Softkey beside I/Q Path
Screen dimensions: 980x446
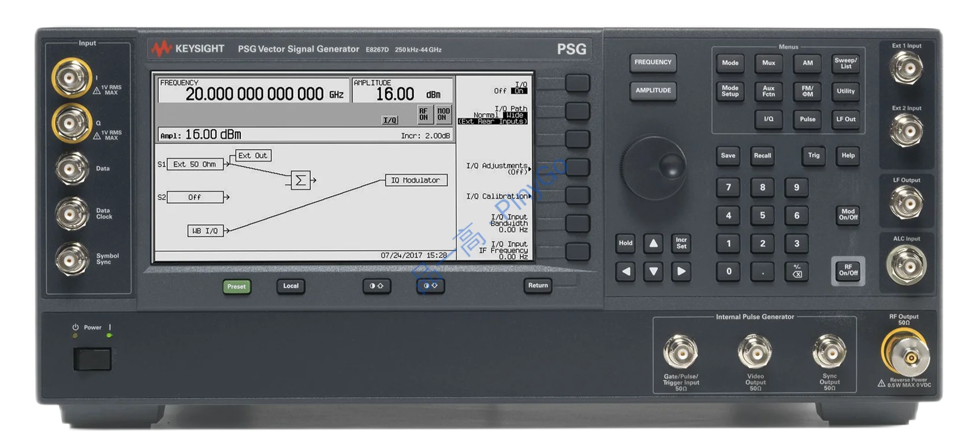click(x=577, y=111)
